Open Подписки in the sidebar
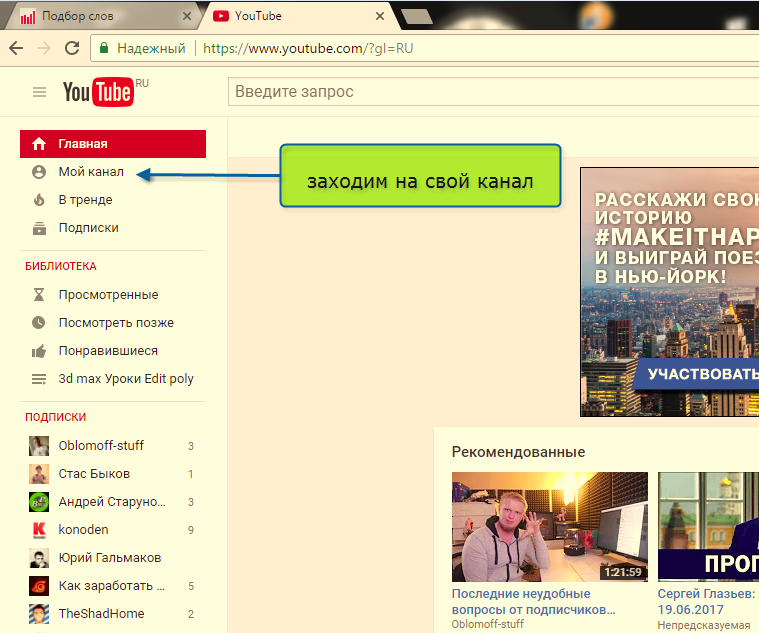759x633 pixels. pos(89,228)
